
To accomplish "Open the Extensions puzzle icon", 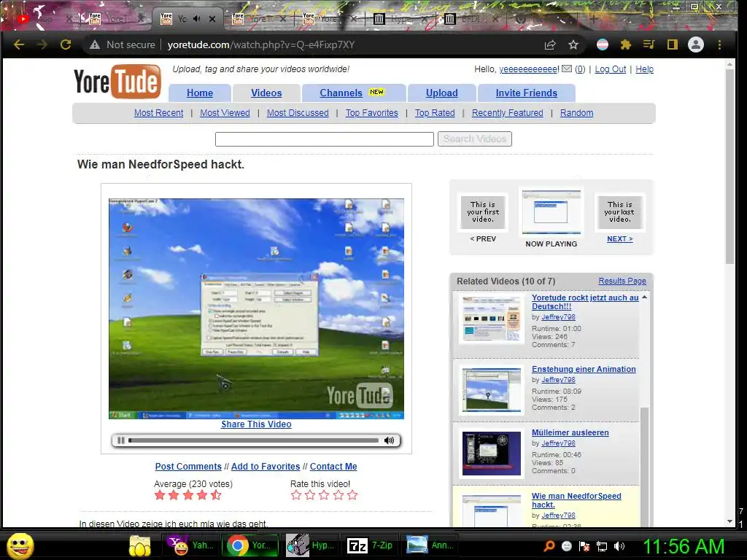I will [x=625, y=44].
